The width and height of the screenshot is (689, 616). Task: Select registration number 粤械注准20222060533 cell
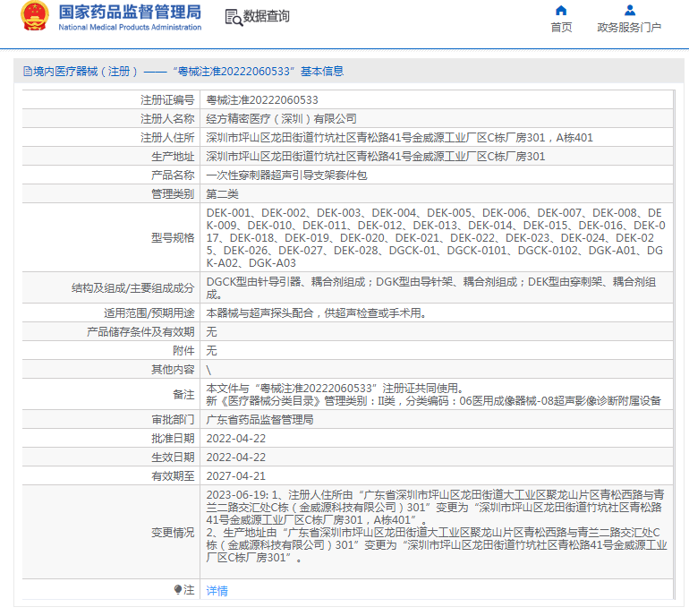[x=262, y=100]
